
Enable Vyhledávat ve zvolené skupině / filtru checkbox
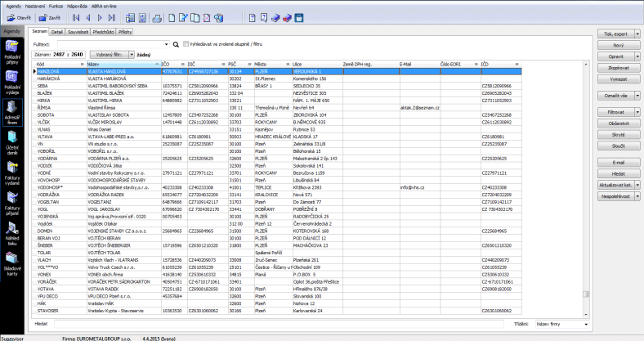[186, 44]
